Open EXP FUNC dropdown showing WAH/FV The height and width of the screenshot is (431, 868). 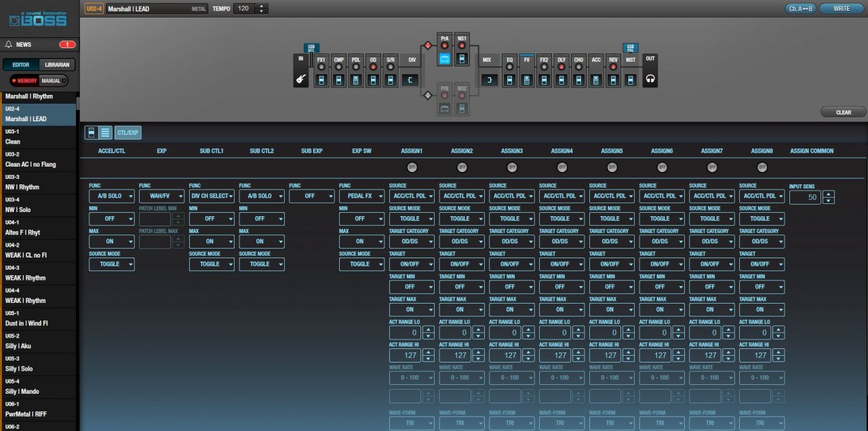(161, 197)
